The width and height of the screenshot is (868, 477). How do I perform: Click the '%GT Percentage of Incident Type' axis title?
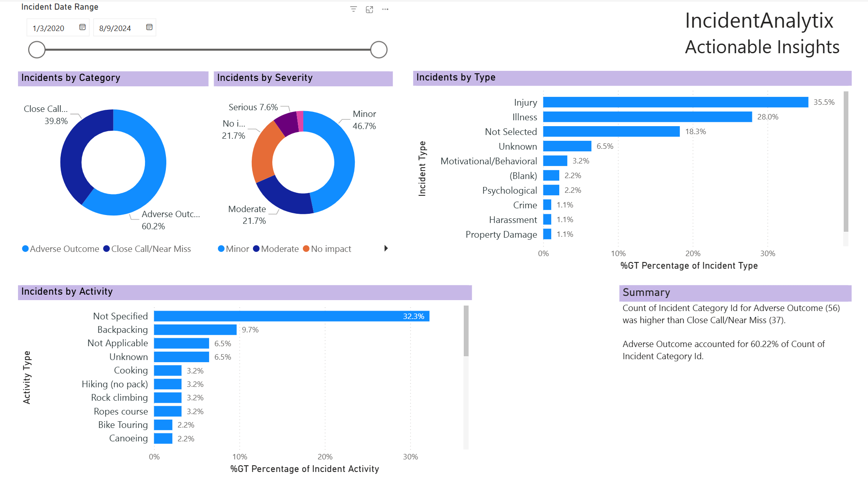pos(689,266)
